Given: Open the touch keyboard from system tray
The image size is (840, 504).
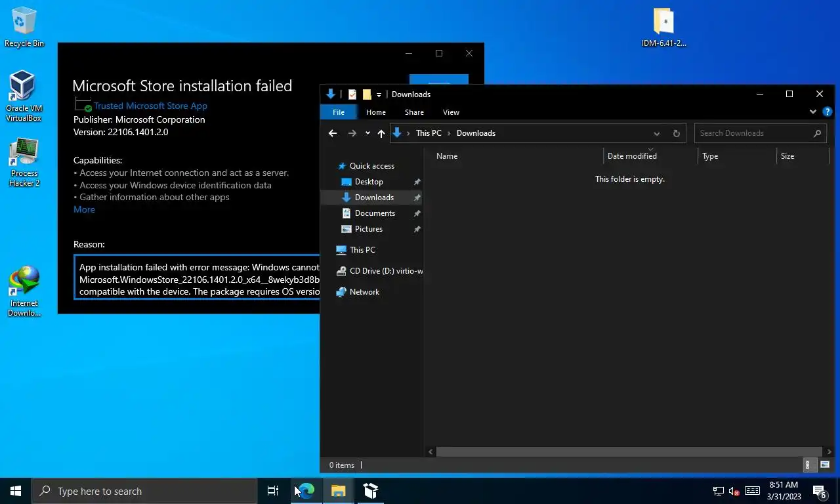Looking at the screenshot, I should pyautogui.click(x=753, y=491).
